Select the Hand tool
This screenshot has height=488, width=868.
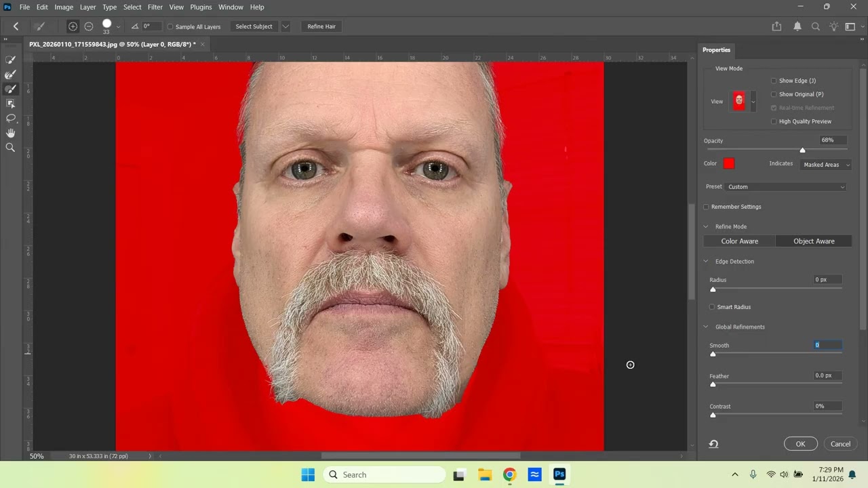tap(10, 133)
